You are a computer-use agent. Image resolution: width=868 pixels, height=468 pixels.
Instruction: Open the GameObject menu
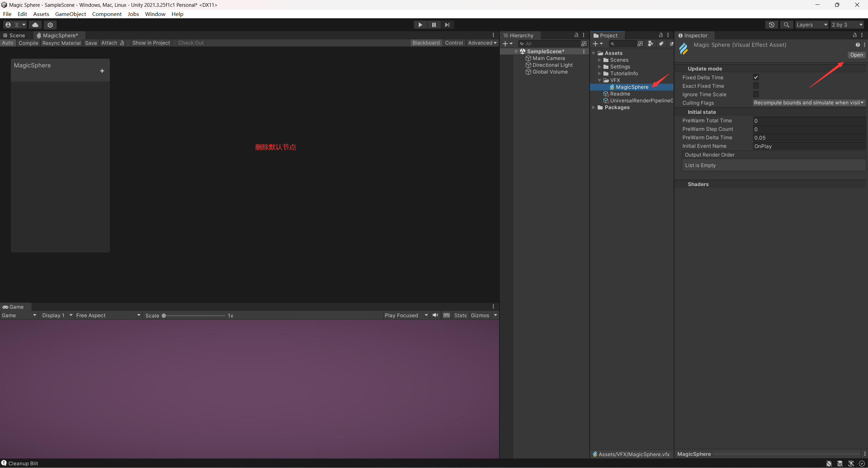point(71,14)
